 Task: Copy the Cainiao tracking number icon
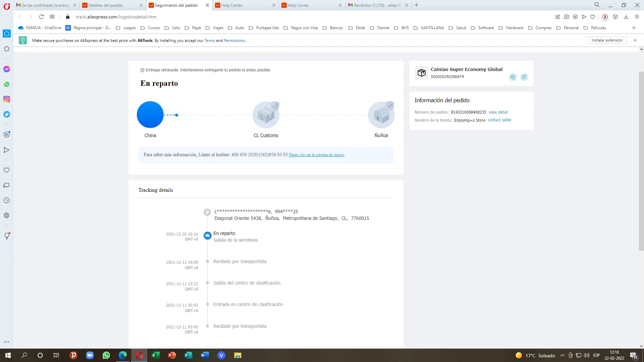point(513,77)
